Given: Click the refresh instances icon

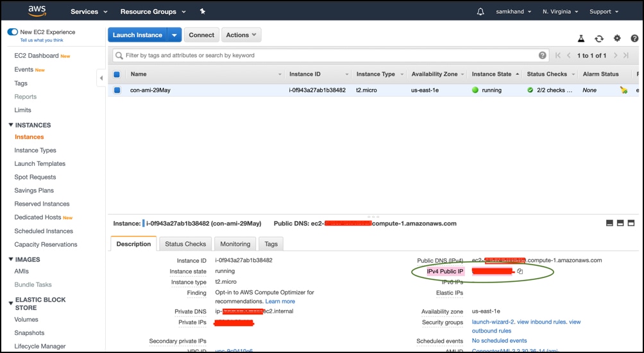Looking at the screenshot, I should point(598,39).
